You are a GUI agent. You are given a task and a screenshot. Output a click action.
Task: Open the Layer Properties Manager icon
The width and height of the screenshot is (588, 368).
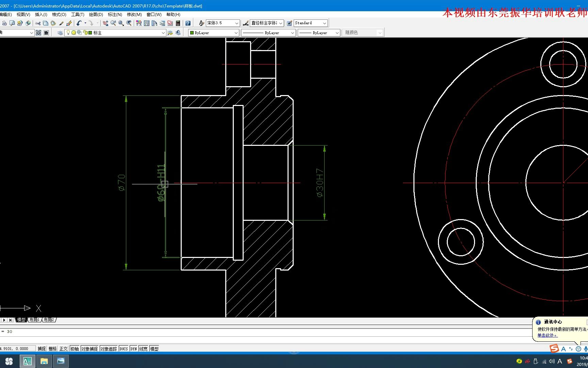coord(60,33)
